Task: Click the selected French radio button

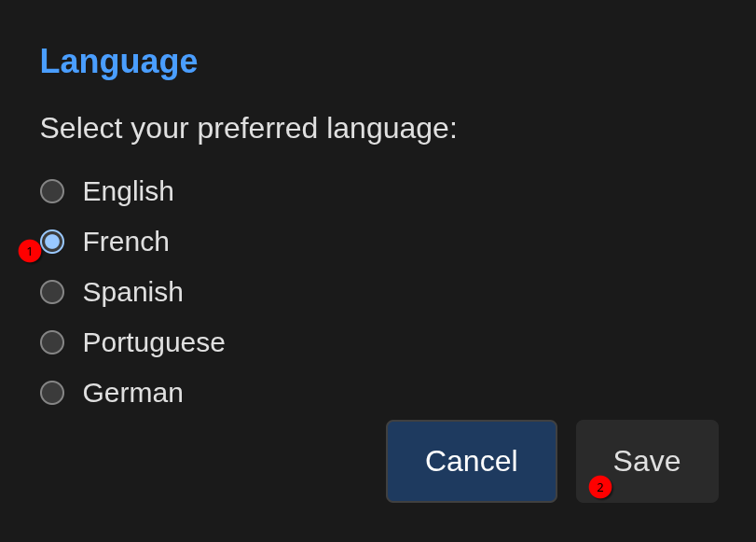Action: 52,242
